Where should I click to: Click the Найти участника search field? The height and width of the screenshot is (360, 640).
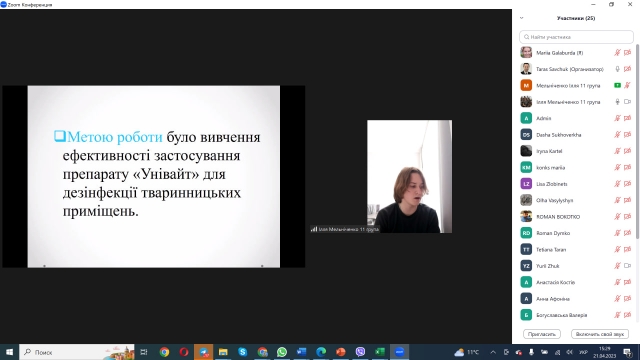coord(576,37)
